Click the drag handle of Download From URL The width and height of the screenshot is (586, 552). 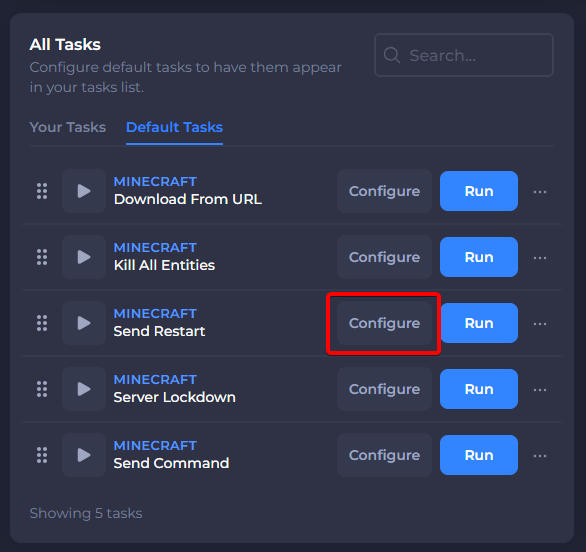point(42,191)
